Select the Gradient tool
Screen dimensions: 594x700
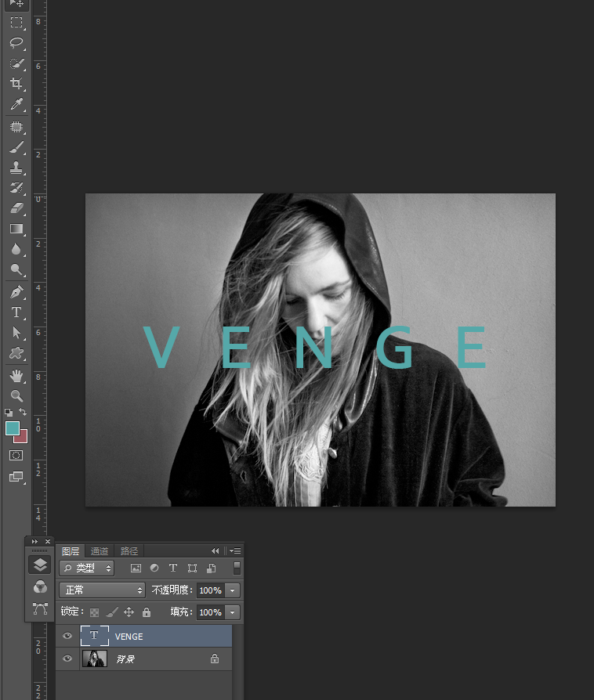tap(16, 229)
